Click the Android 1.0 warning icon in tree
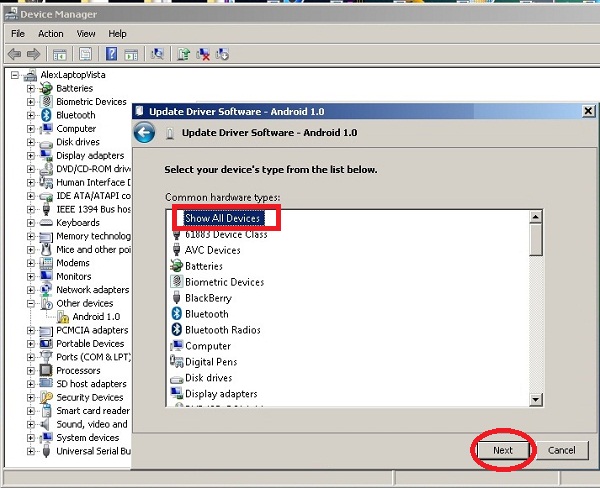 click(63, 317)
